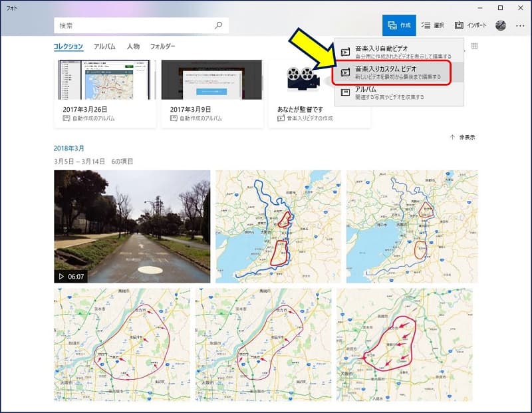Open the 作成 (Create) menu button
532x413 pixels.
tap(399, 25)
